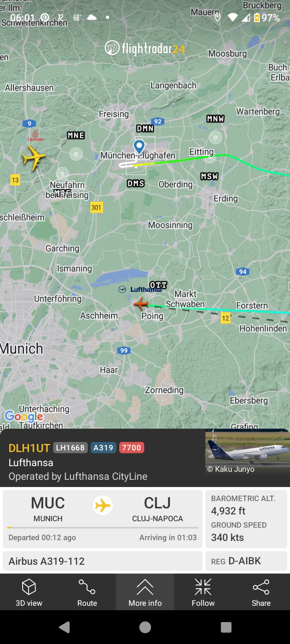Tap the REG D-AIBK registration field
The height and width of the screenshot is (644, 290).
coord(246,561)
